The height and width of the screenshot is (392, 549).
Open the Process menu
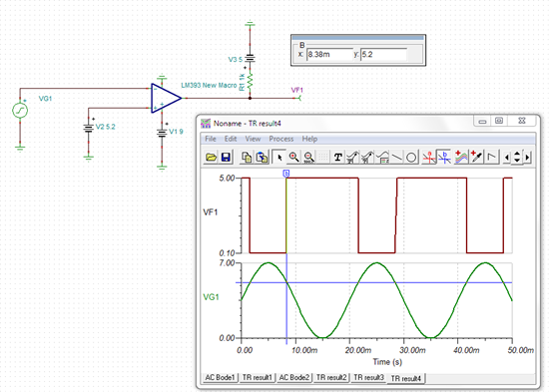pos(281,139)
